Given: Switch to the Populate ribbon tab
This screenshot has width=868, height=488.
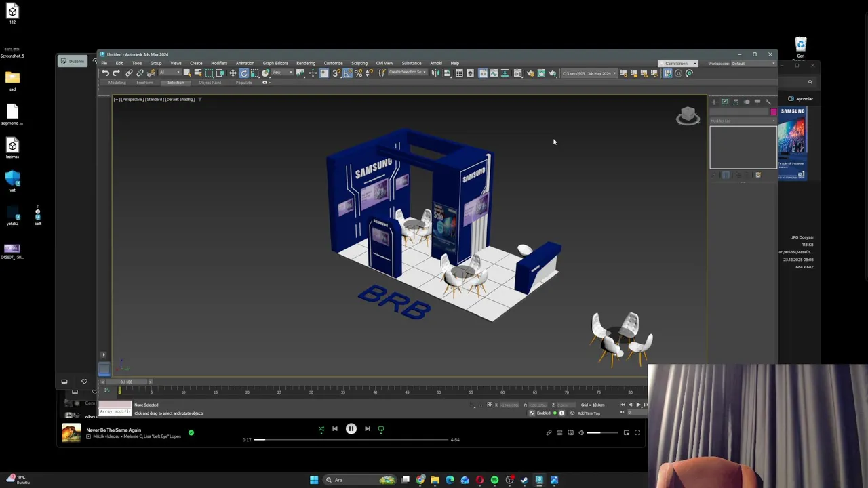Looking at the screenshot, I should 243,83.
